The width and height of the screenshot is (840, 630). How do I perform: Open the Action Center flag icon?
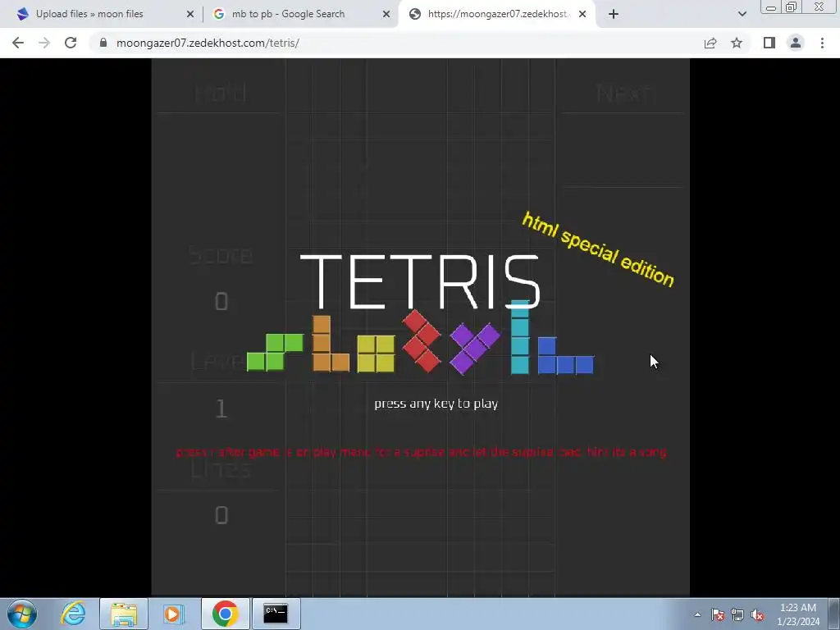click(x=718, y=614)
